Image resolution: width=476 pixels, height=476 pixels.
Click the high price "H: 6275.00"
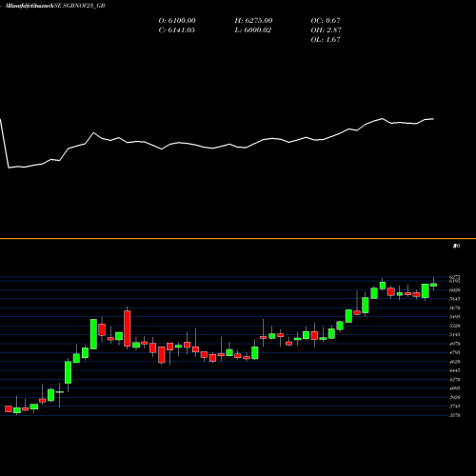click(x=253, y=21)
